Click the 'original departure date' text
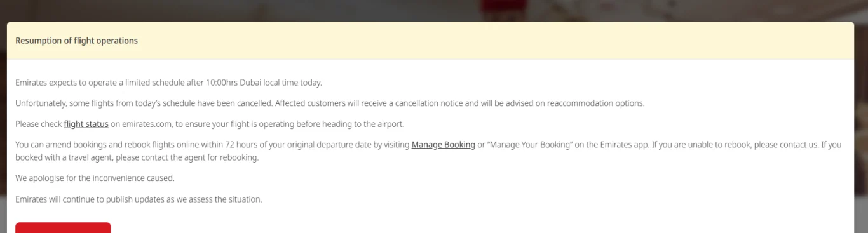The image size is (868, 233). click(326, 145)
